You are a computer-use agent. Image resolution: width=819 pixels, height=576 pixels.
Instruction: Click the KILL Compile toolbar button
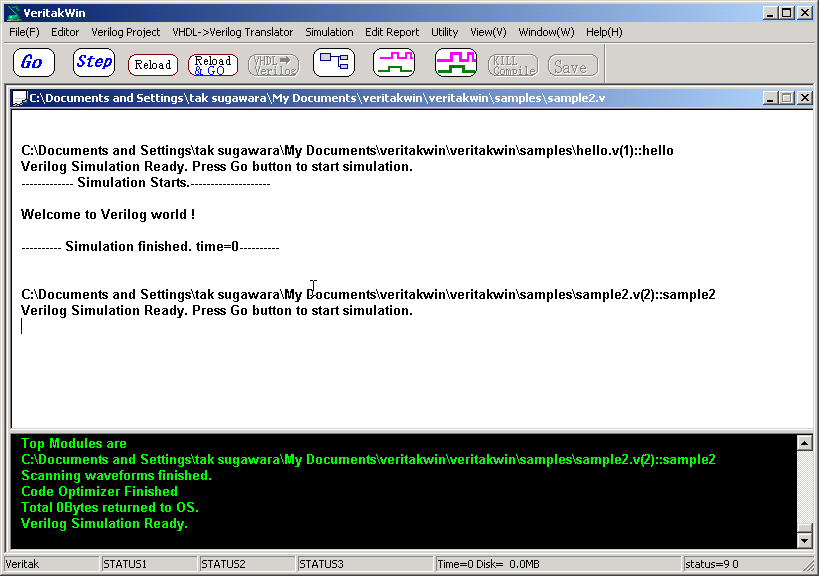click(513, 65)
